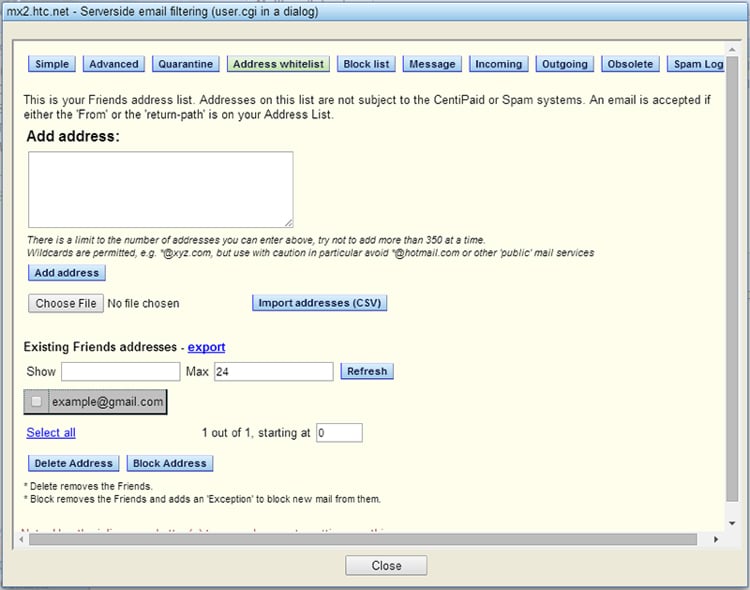Viewport: 750px width, 590px height.
Task: Click the 'Add address:' heading
Action: click(x=73, y=136)
